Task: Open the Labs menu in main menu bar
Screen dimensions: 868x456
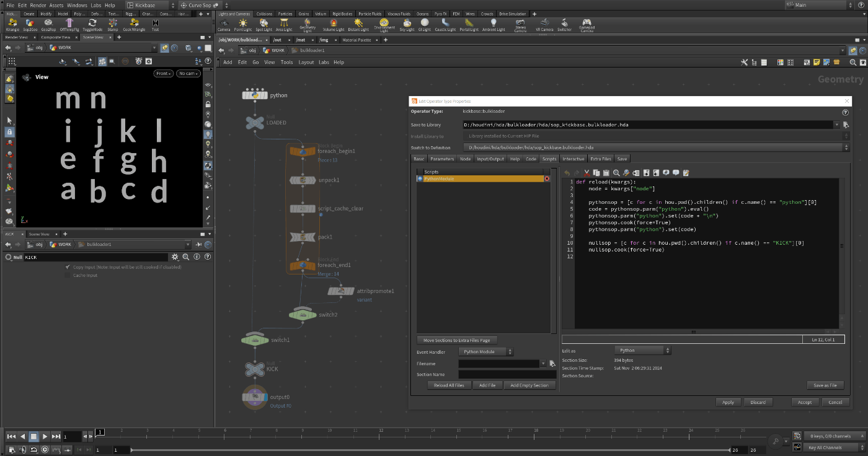Action: 96,5
